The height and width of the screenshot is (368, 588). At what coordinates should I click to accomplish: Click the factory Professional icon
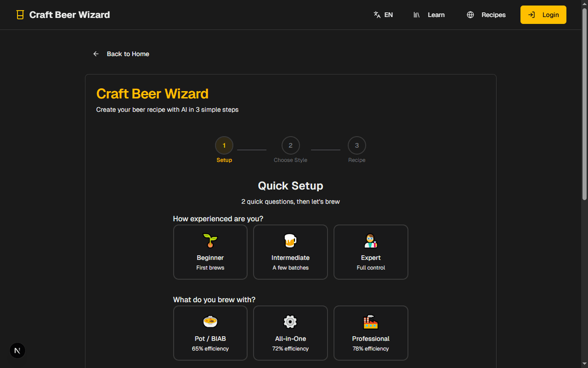pos(371,322)
